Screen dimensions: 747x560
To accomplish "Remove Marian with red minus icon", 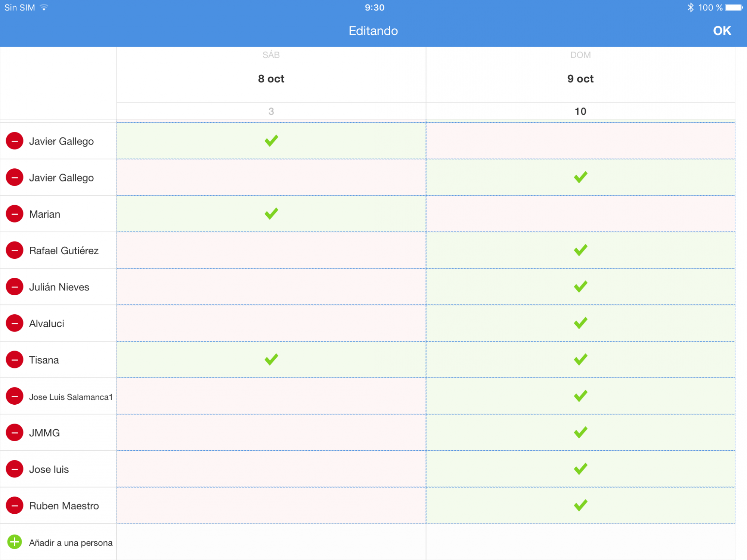I will pos(15,214).
